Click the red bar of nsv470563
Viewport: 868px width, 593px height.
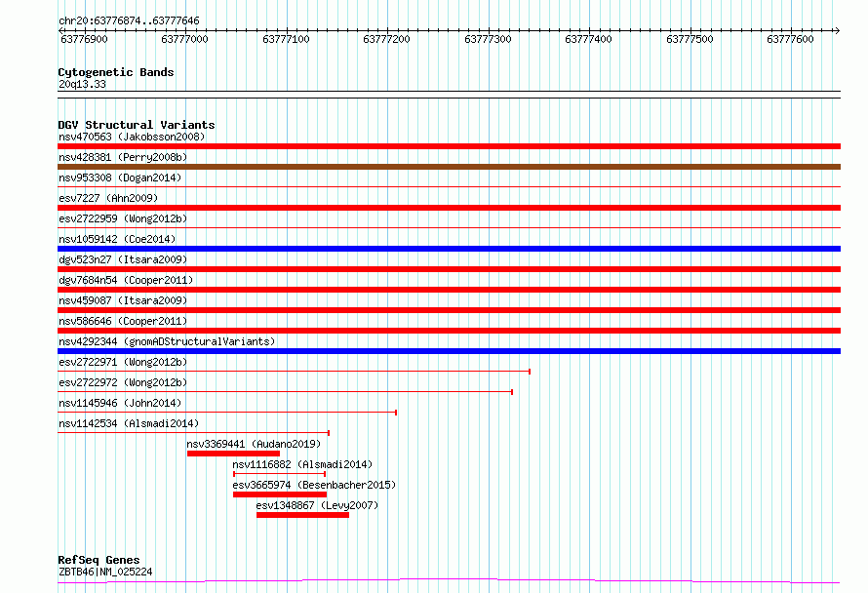coord(449,146)
